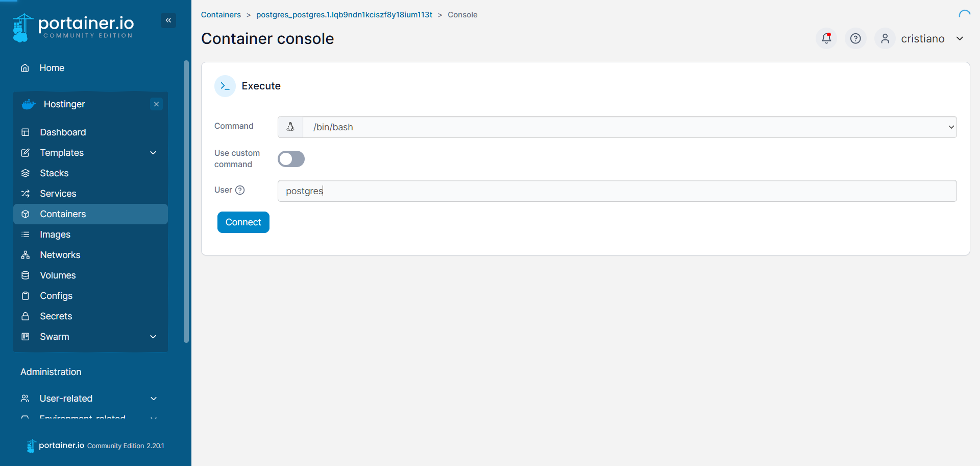Go to Images in the sidebar
This screenshot has height=466, width=980.
click(55, 235)
